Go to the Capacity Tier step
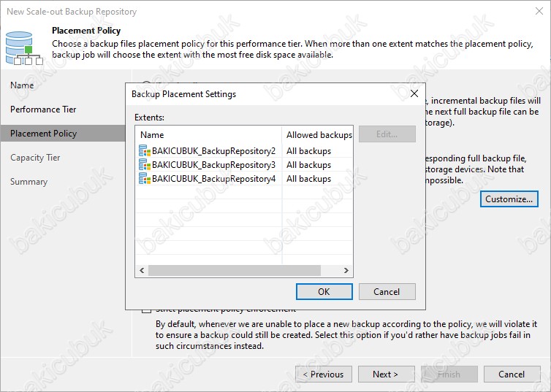The height and width of the screenshot is (392, 551). (35, 158)
